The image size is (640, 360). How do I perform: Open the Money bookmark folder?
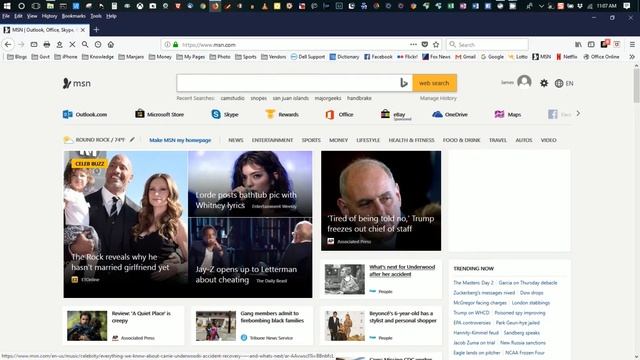tap(160, 57)
